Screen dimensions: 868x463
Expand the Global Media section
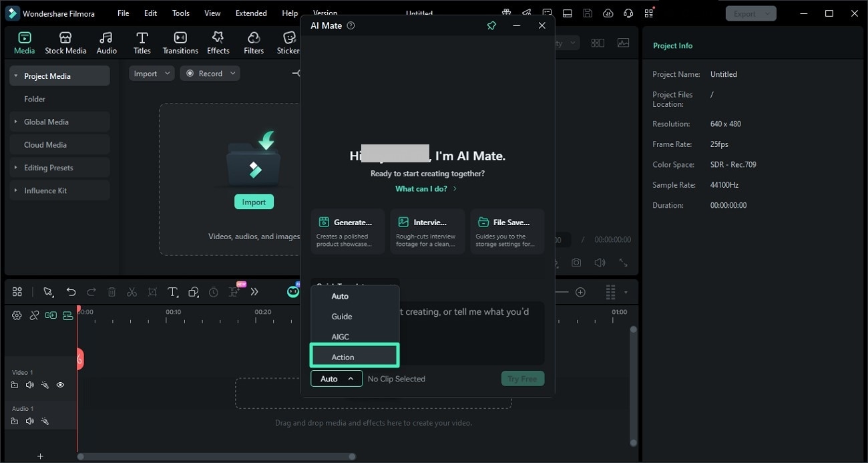click(16, 122)
